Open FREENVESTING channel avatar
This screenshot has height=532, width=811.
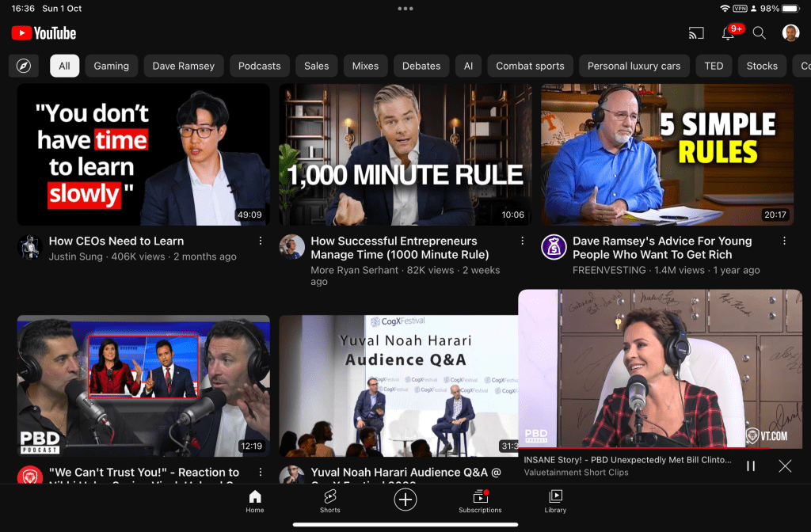554,247
